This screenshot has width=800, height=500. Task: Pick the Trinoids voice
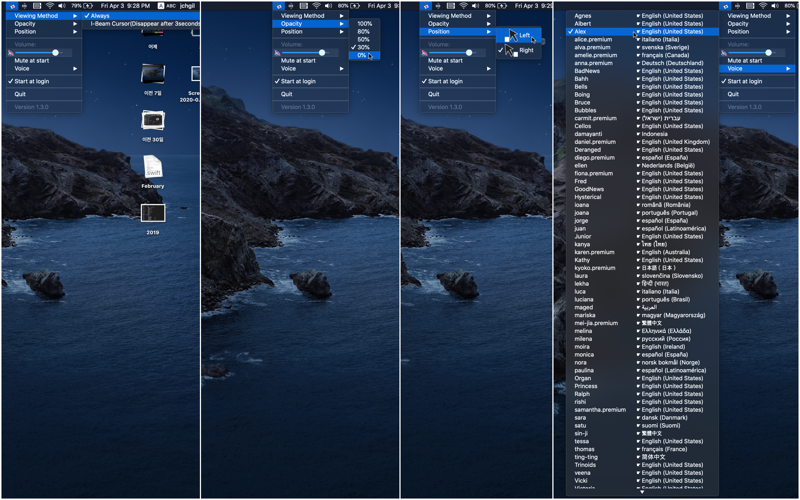(x=642, y=465)
